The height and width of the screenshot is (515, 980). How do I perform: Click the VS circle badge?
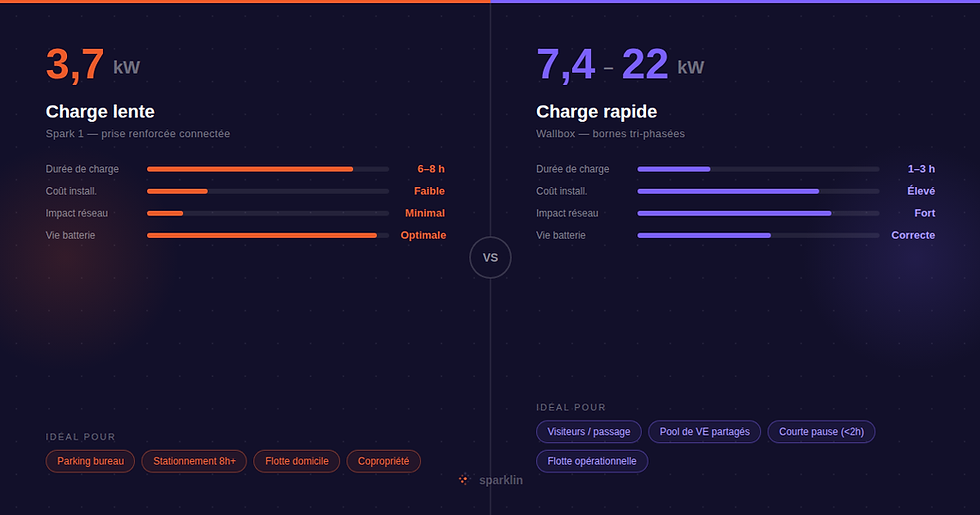491,258
